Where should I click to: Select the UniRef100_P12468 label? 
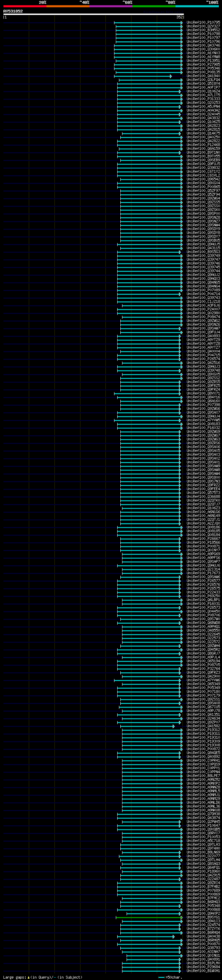coord(203,145)
